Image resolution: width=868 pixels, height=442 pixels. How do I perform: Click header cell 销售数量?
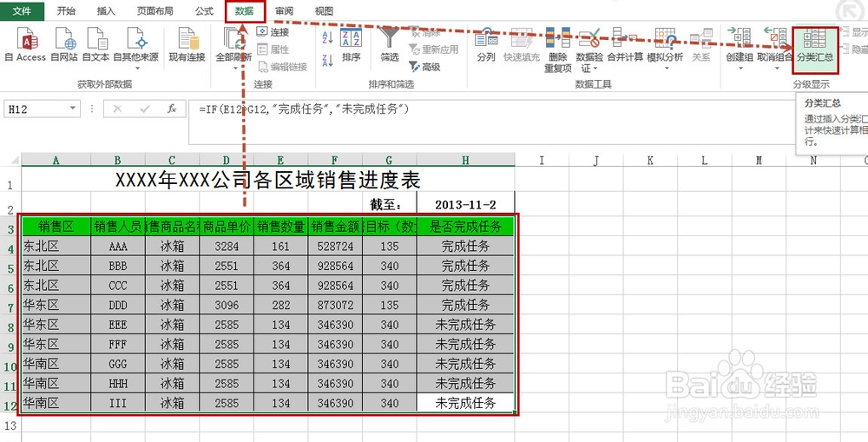click(280, 226)
